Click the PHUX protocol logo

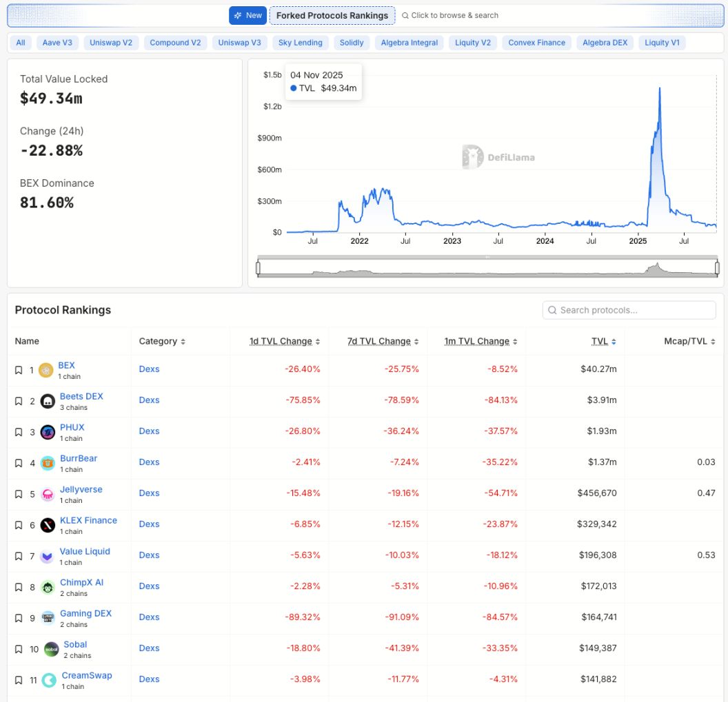pos(46,431)
